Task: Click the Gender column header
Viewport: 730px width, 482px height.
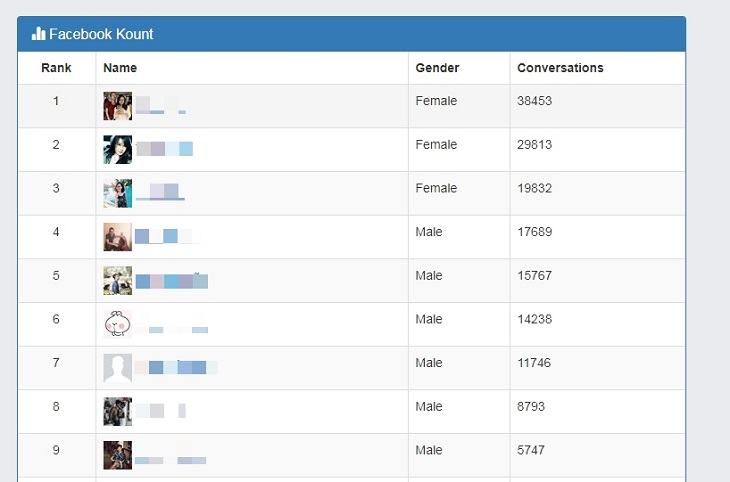Action: 437,68
